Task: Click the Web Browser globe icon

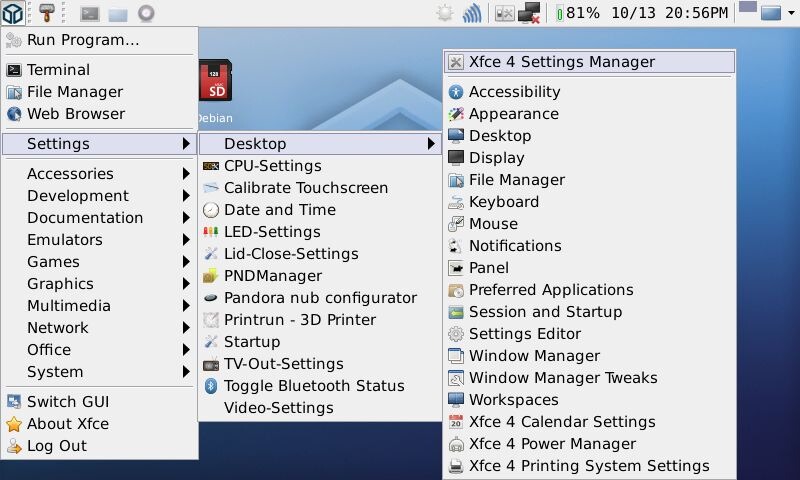Action: (14, 114)
